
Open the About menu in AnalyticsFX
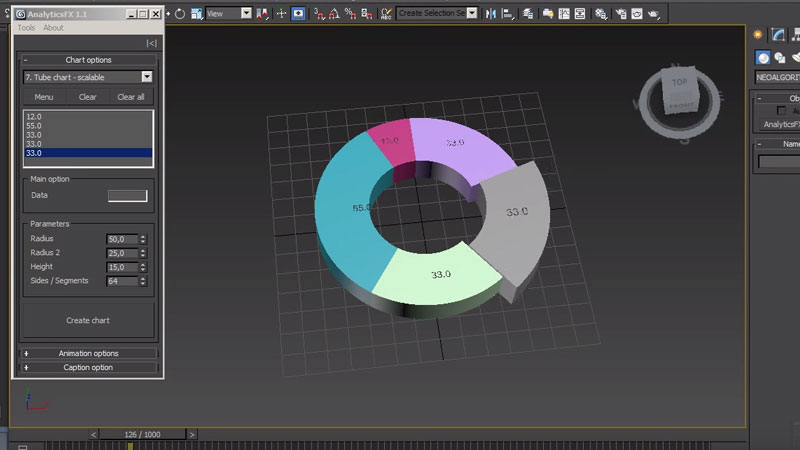[53, 28]
